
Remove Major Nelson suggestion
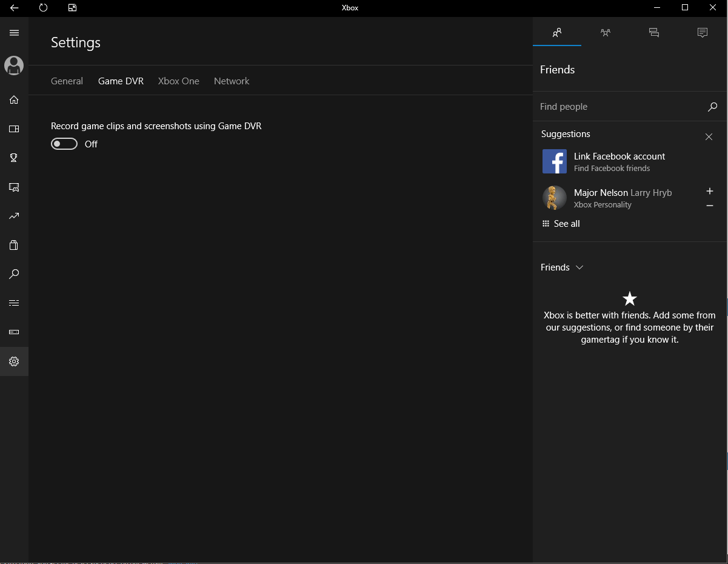pyautogui.click(x=710, y=206)
